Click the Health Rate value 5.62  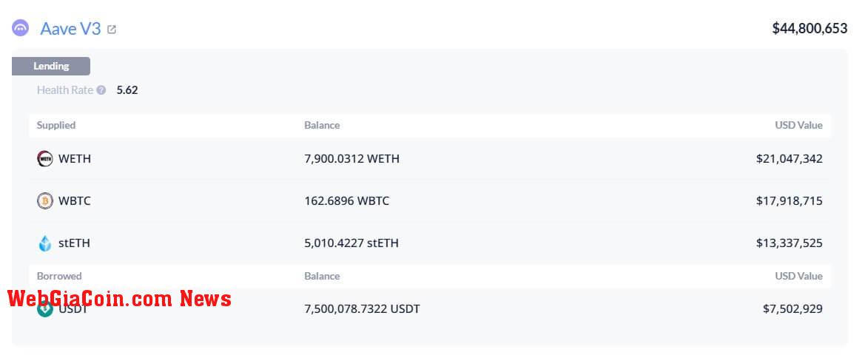[127, 90]
